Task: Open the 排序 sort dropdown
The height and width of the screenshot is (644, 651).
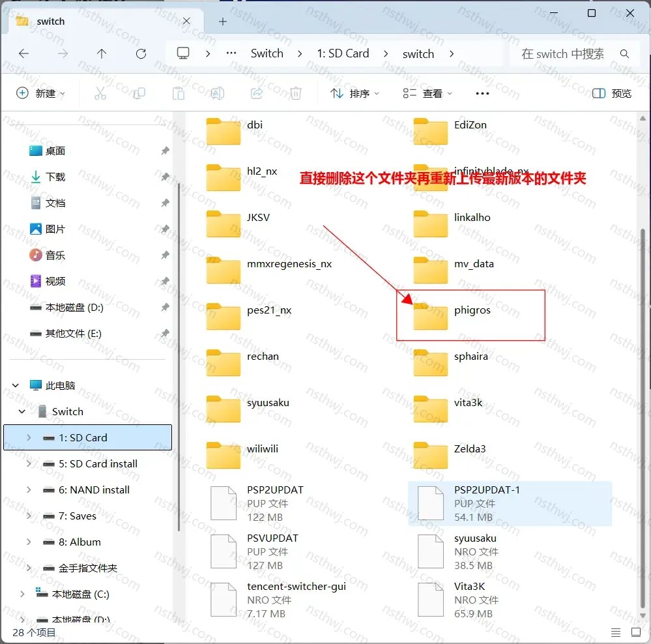Action: [x=354, y=93]
